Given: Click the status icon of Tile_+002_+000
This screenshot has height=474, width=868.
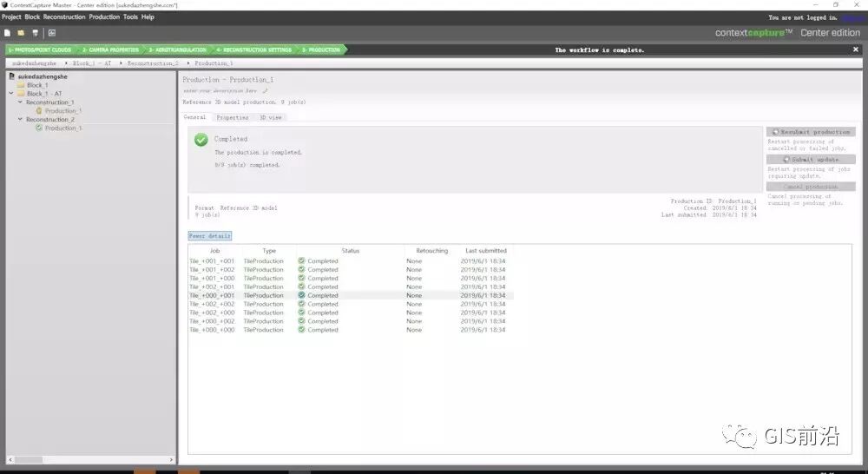Looking at the screenshot, I should click(301, 313).
